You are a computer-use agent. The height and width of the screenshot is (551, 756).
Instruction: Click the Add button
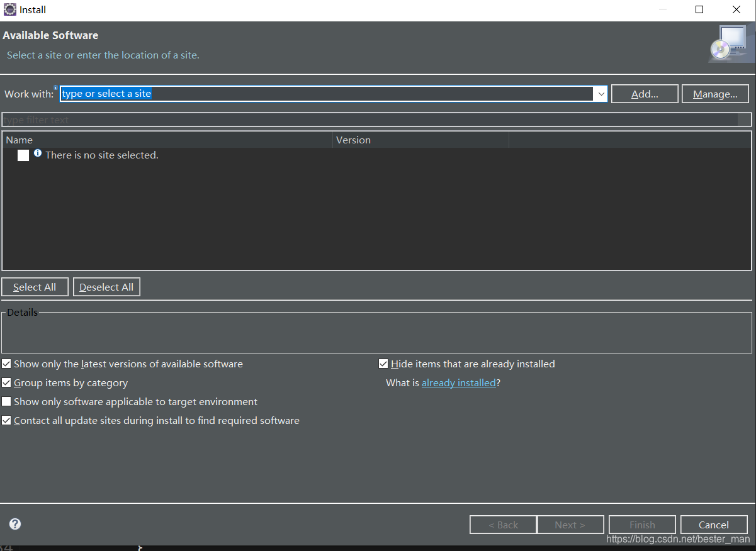click(x=644, y=93)
